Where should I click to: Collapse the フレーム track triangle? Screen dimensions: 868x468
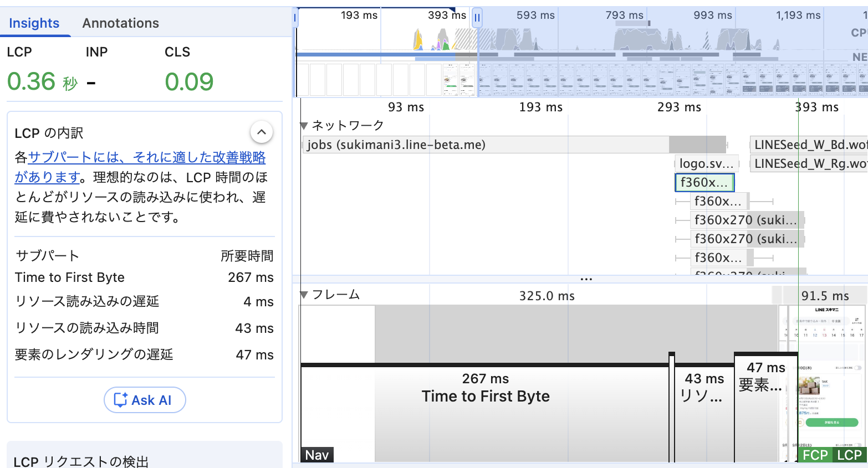[x=304, y=295]
